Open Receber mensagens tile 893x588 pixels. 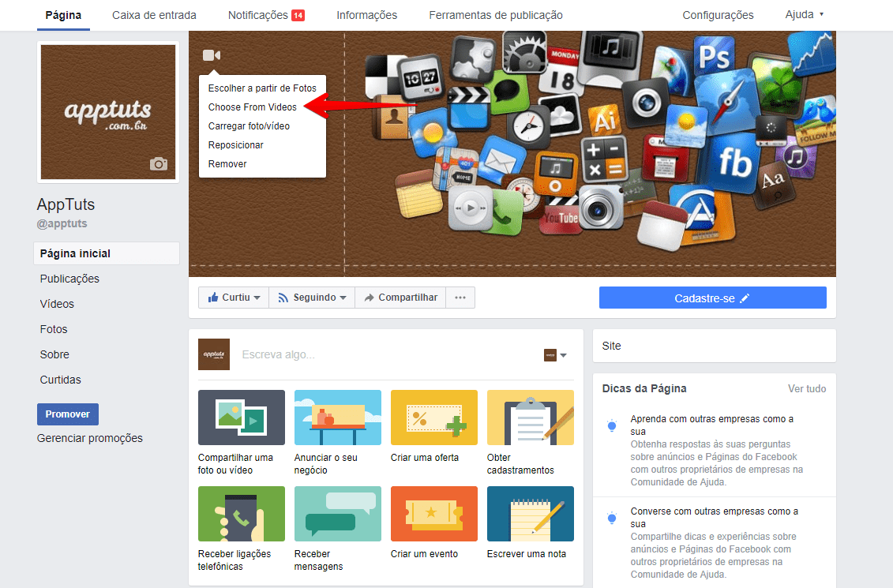[338, 529]
